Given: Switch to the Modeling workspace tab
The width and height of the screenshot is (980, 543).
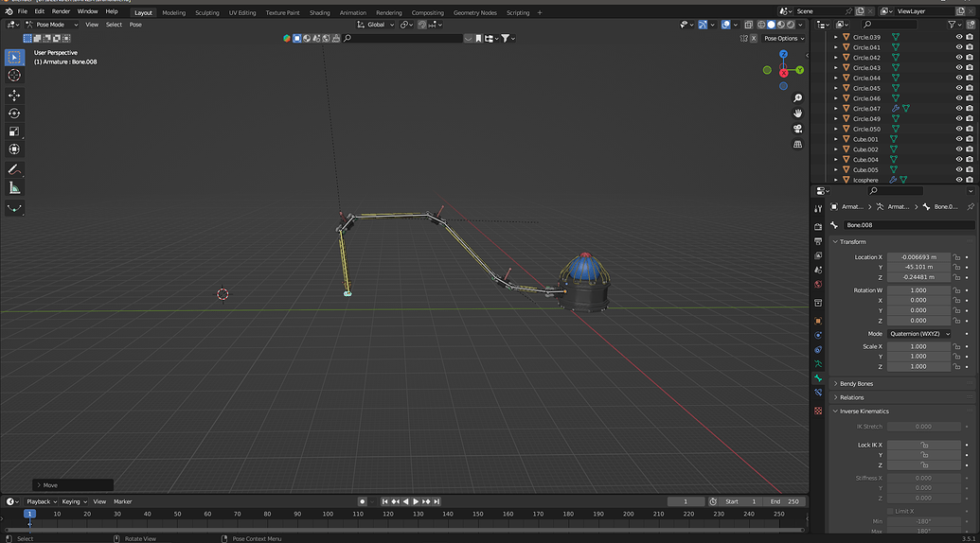Looking at the screenshot, I should click(x=174, y=12).
